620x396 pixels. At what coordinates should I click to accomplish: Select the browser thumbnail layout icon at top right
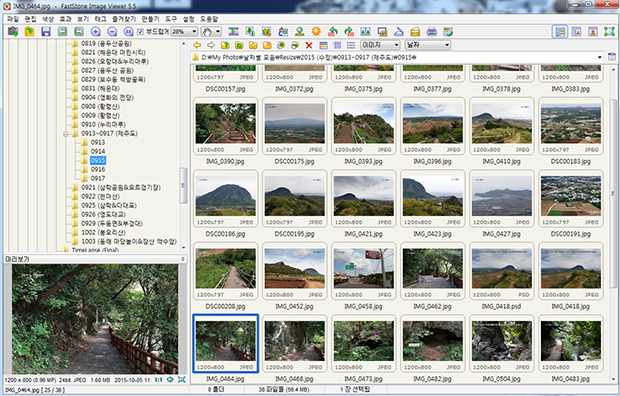tap(560, 32)
